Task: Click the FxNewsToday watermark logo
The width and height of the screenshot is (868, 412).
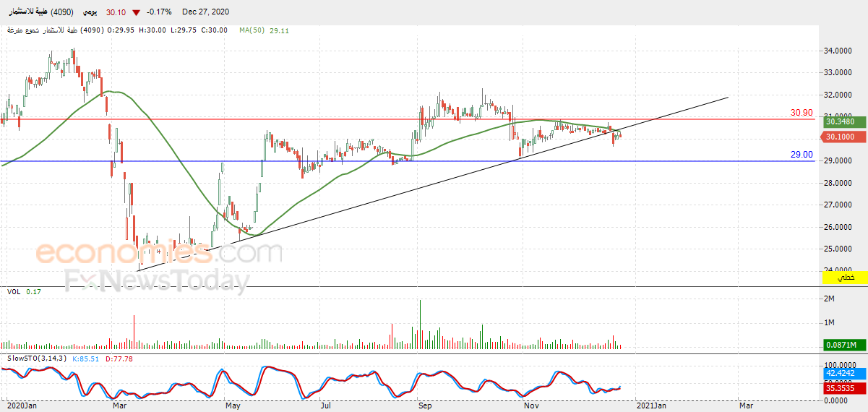Action: [158, 280]
